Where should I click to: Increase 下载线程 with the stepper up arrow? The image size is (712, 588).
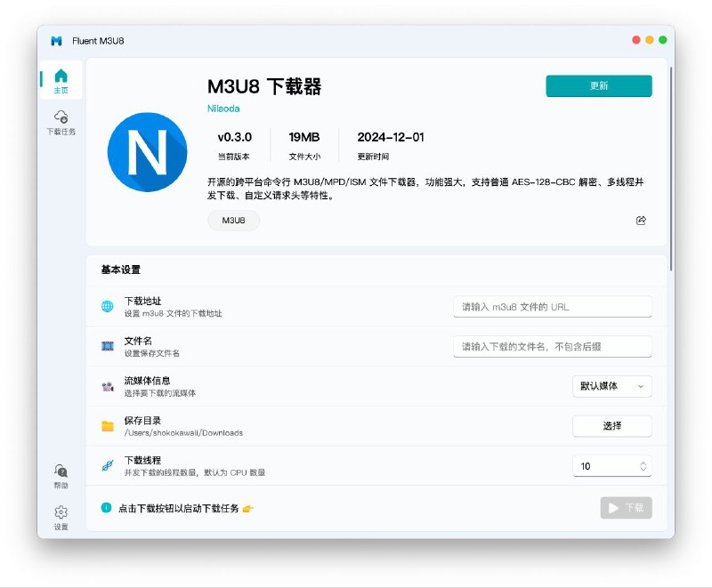(x=645, y=462)
